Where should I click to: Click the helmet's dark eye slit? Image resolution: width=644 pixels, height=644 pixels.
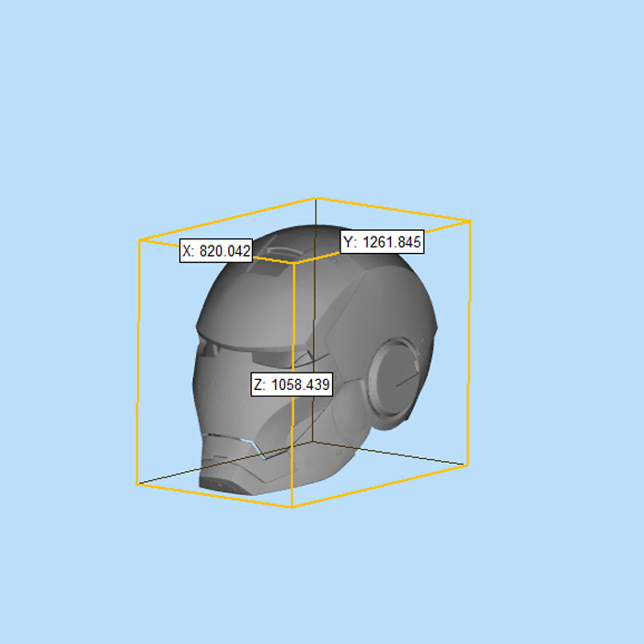point(228,351)
